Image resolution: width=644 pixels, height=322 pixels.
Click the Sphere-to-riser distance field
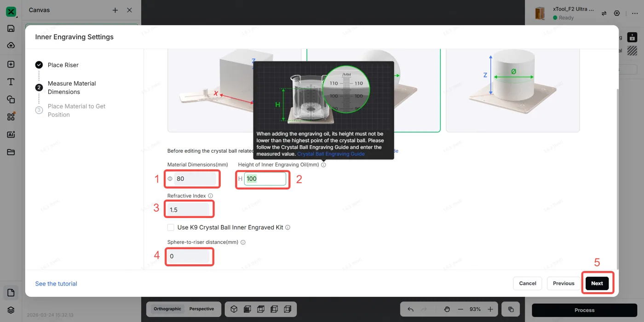[x=189, y=256]
